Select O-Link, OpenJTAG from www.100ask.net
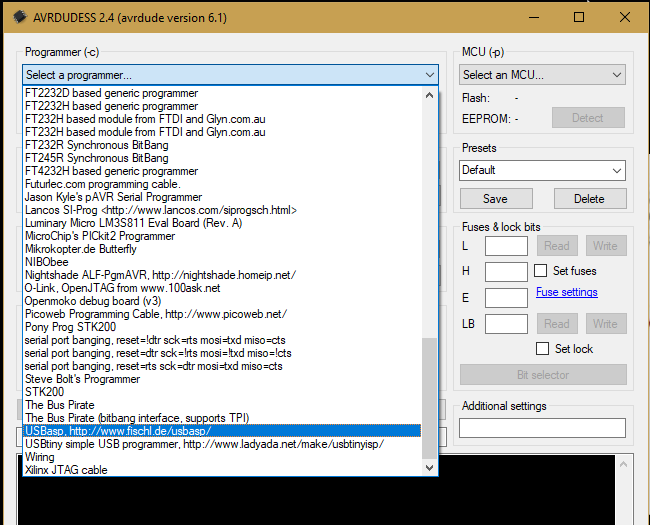 point(222,288)
